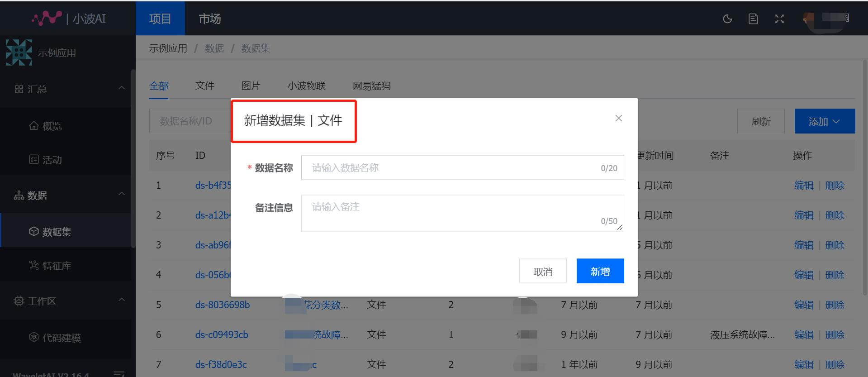868x377 pixels.
Task: Click the collapse sidebar icon at the bottom
Action: click(119, 373)
